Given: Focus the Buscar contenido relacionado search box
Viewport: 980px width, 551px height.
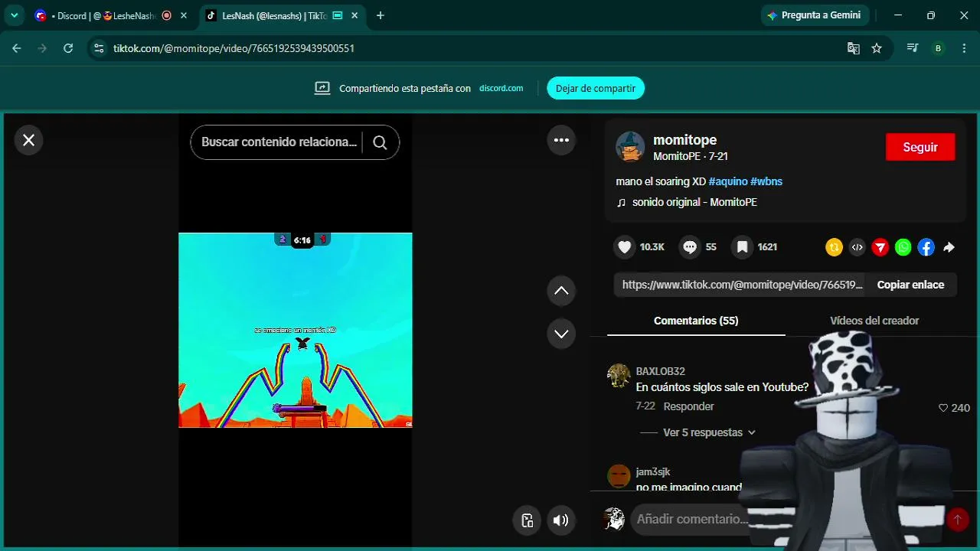Looking at the screenshot, I should click(279, 142).
